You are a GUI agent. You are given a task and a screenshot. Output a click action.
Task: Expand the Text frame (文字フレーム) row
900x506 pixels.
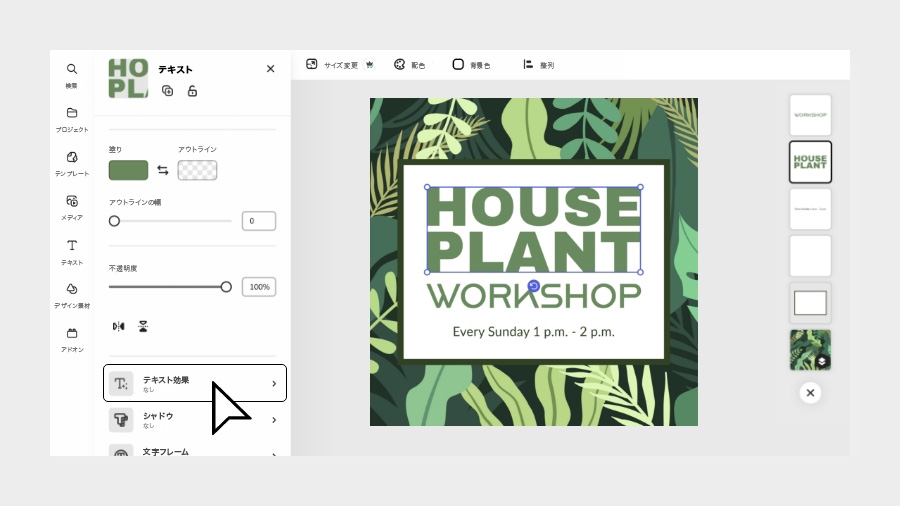pyautogui.click(x=195, y=451)
